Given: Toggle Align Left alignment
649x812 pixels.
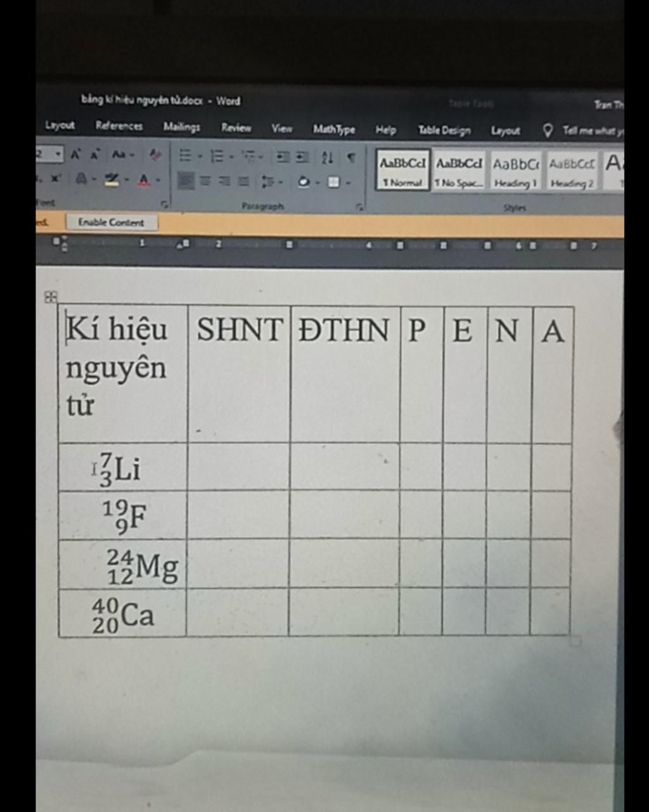Looking at the screenshot, I should [x=185, y=181].
